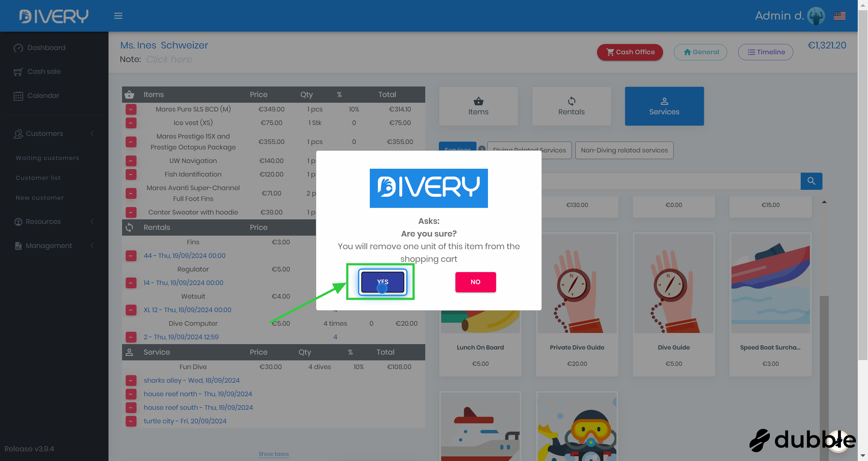
Task: Open Dashboard from sidebar
Action: click(46, 48)
